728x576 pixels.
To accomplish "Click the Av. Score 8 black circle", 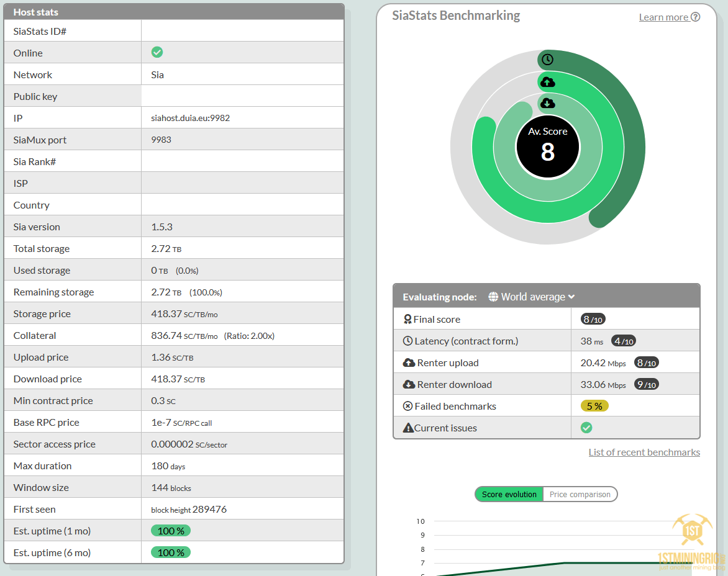I will pyautogui.click(x=548, y=146).
